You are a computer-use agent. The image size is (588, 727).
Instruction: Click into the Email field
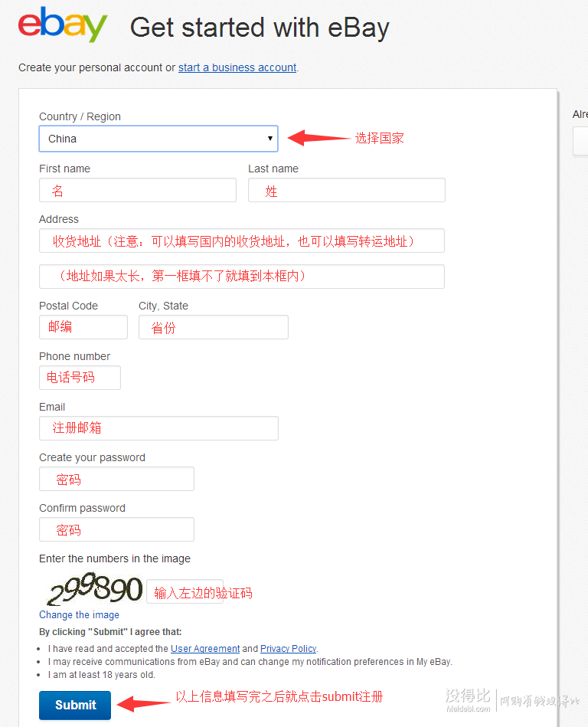click(x=159, y=428)
